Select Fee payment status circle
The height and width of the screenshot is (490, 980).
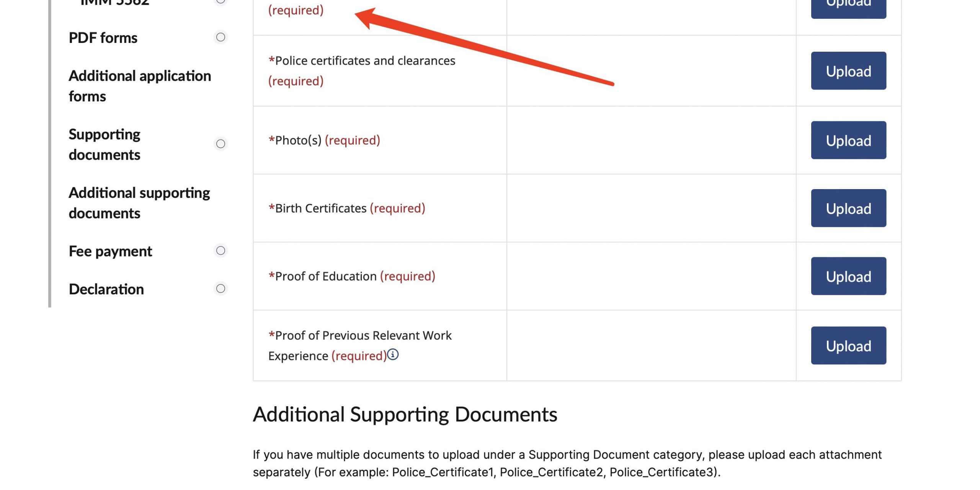[x=220, y=251]
